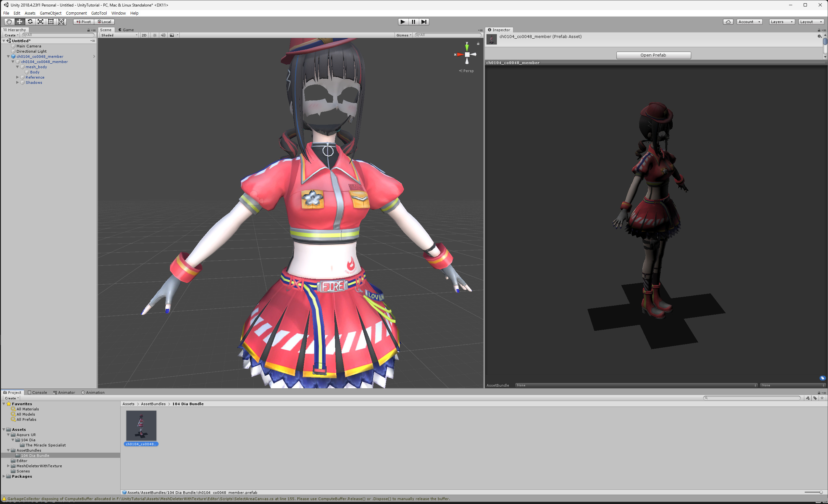Select the Hand tool
This screenshot has height=504, width=828.
(x=9, y=22)
